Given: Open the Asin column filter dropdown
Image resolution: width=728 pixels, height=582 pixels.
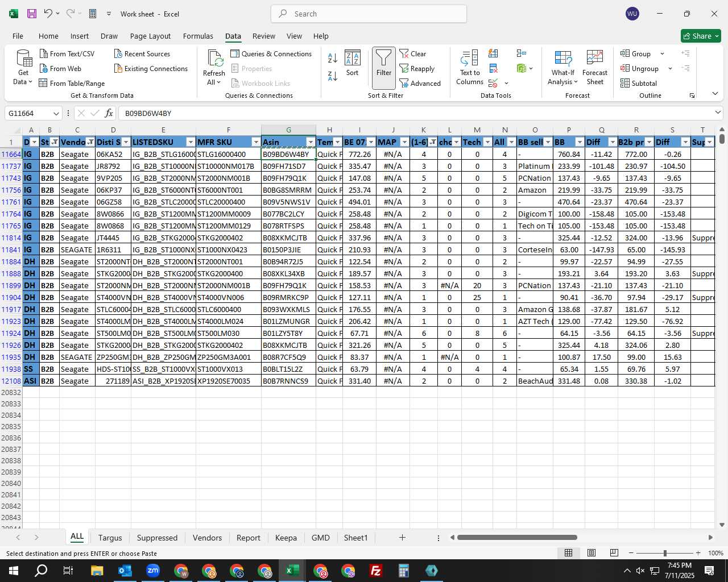Looking at the screenshot, I should (311, 142).
